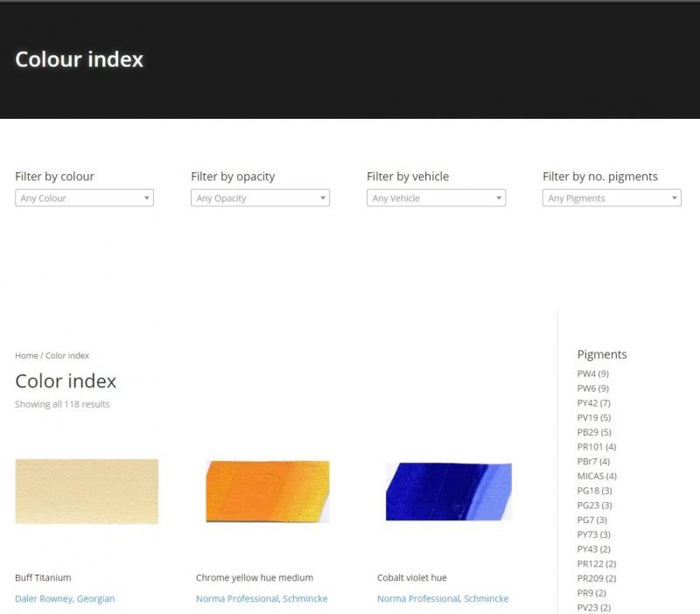Screen dimensions: 700x614
Task: Click the Schmincke link under Cobalt violet hue
Action: tap(486, 598)
